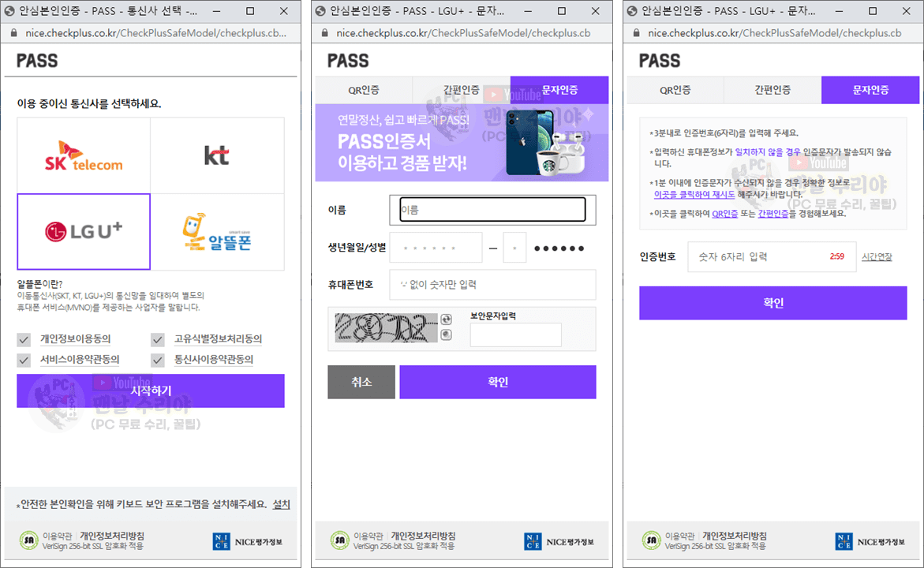Click address bar URL in first window
Image resolution: width=924 pixels, height=568 pixels.
pos(155,33)
